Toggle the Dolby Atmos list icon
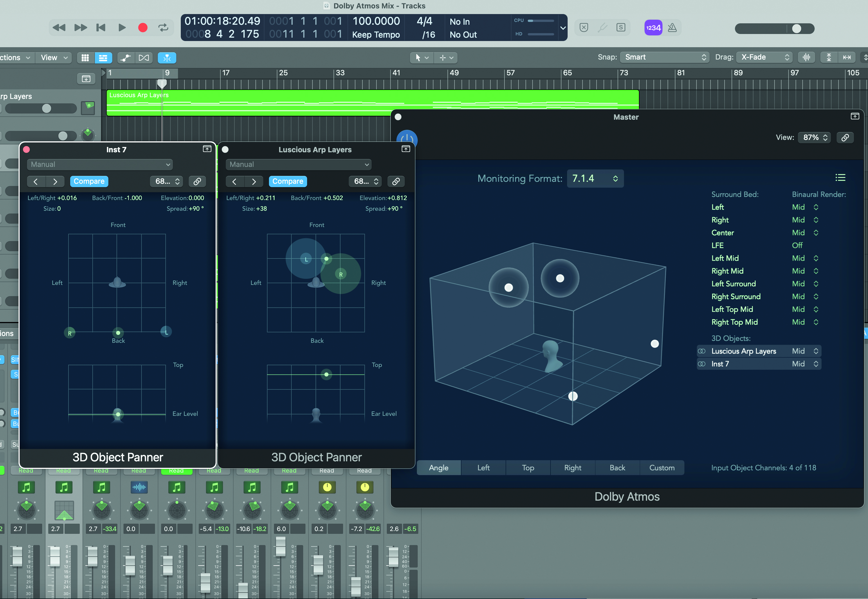The image size is (868, 599). click(x=840, y=178)
